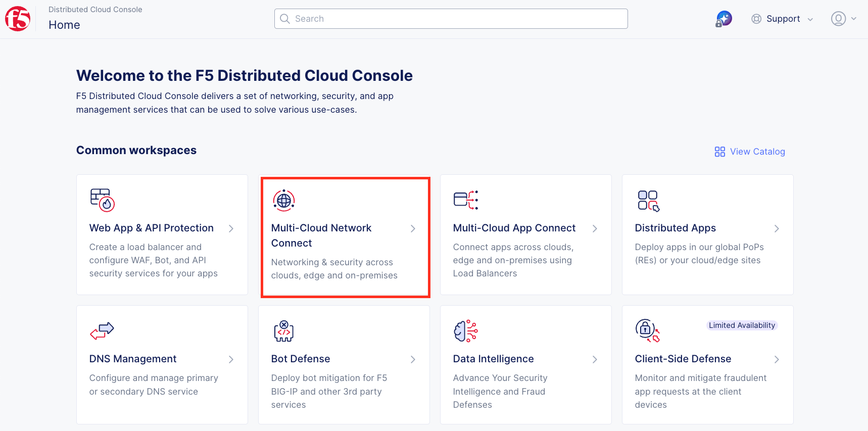
Task: Click the Home page title in header
Action: (64, 25)
